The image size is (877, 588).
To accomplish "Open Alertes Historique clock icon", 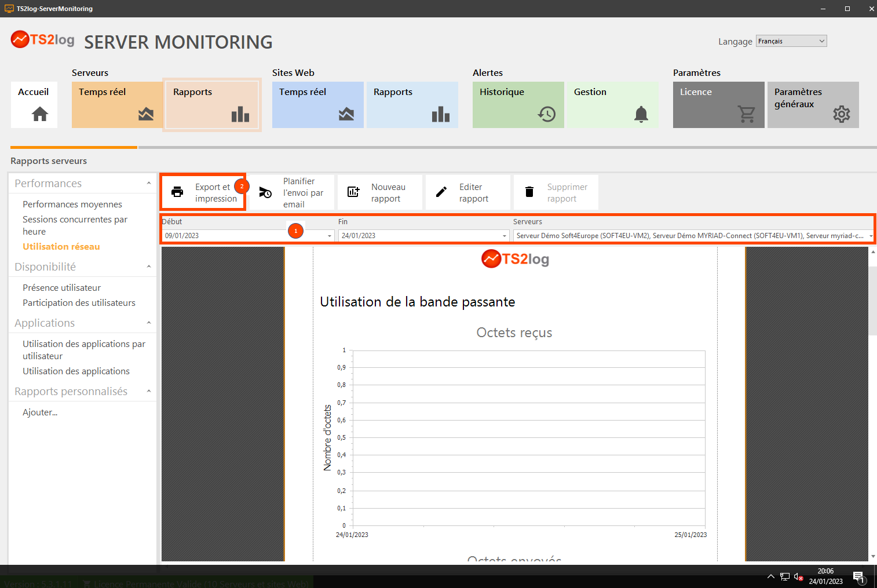I will 546,114.
